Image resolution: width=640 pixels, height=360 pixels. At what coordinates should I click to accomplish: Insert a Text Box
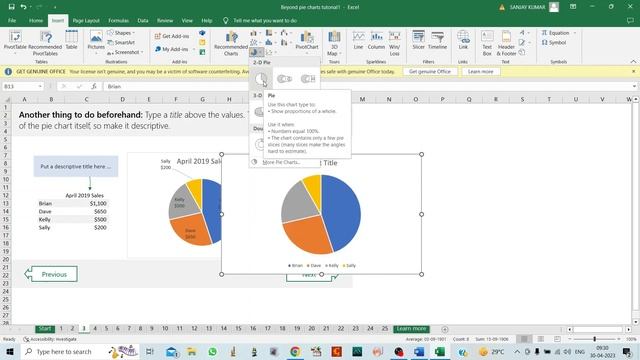[x=487, y=43]
